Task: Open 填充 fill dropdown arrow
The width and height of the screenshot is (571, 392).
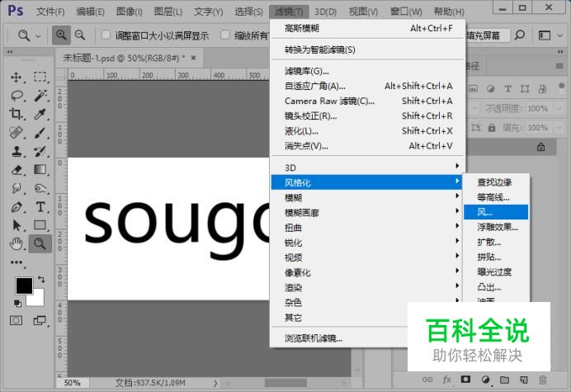Action: [559, 128]
